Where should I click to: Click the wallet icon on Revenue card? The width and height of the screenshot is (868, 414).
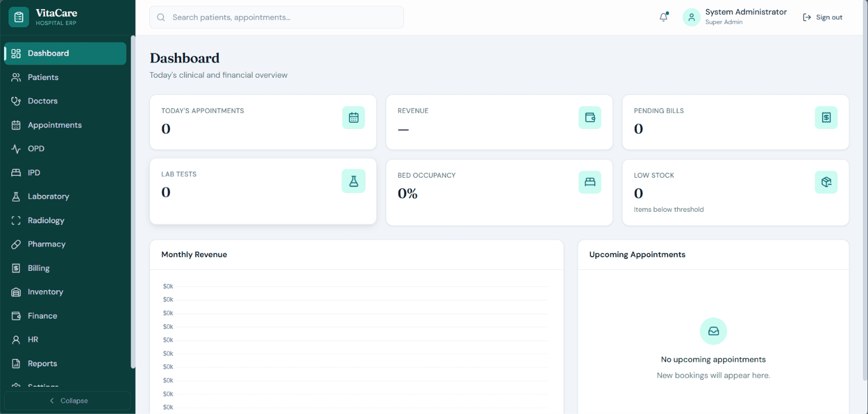point(590,118)
